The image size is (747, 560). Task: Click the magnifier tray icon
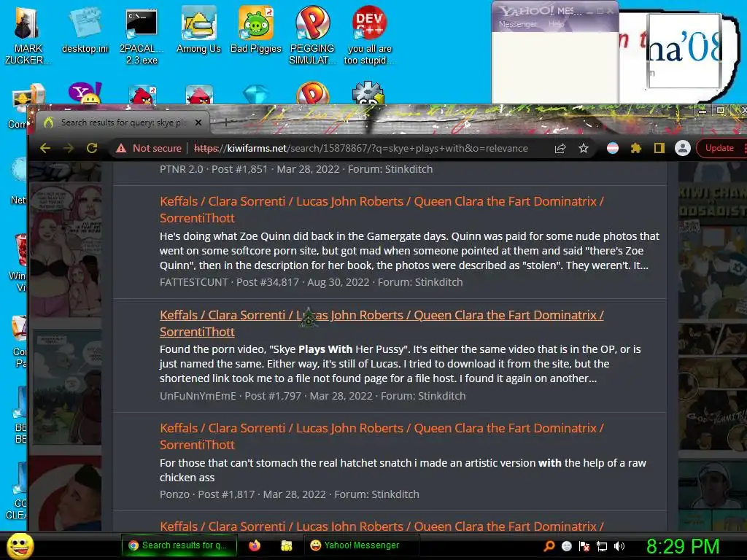click(549, 546)
